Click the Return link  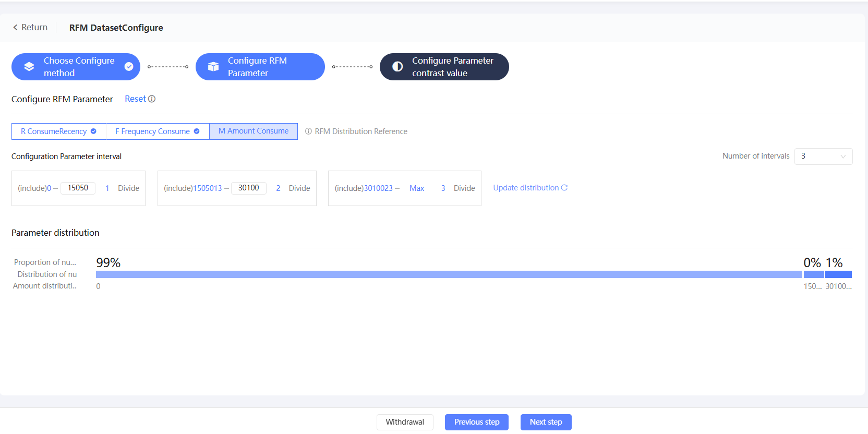(30, 27)
